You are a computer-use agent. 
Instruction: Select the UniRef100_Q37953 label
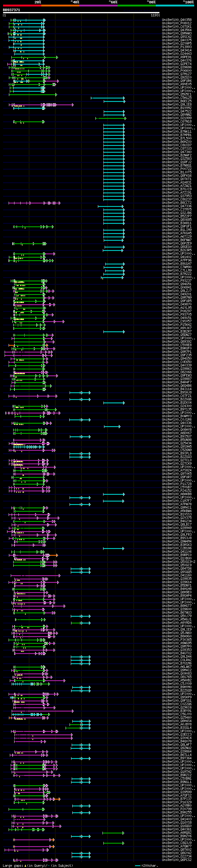[x=177, y=196]
